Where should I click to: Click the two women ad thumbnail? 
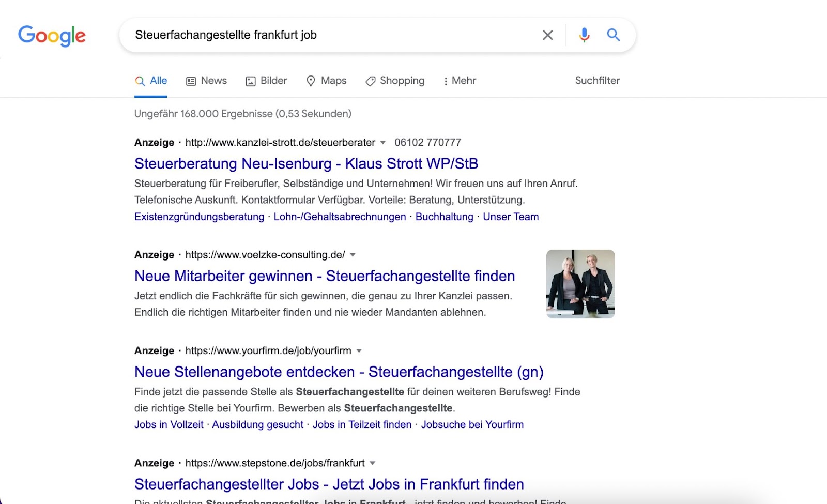[x=580, y=284]
